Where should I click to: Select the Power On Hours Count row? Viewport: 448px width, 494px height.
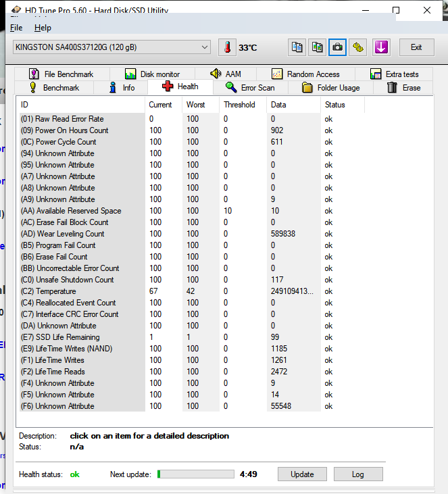point(192,130)
